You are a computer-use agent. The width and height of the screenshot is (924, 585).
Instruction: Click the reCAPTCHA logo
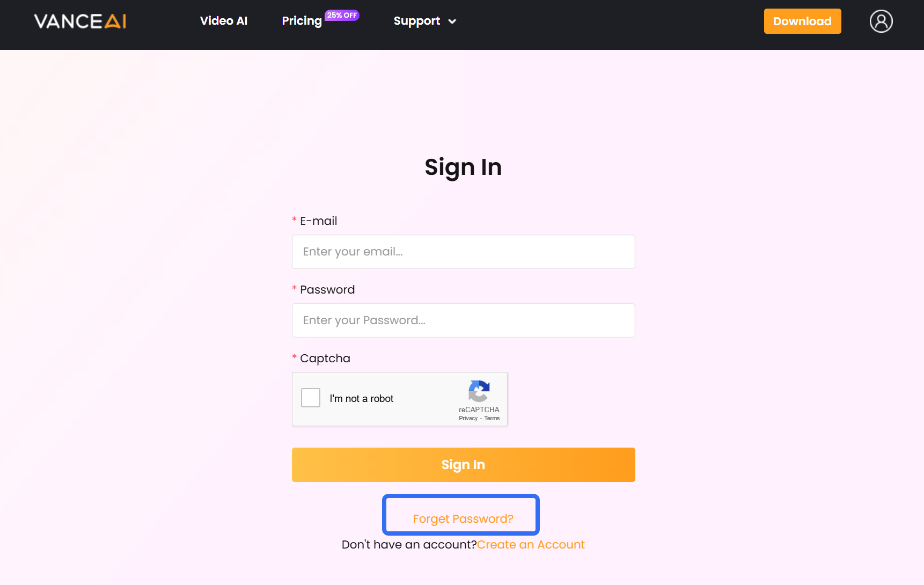[x=479, y=391]
